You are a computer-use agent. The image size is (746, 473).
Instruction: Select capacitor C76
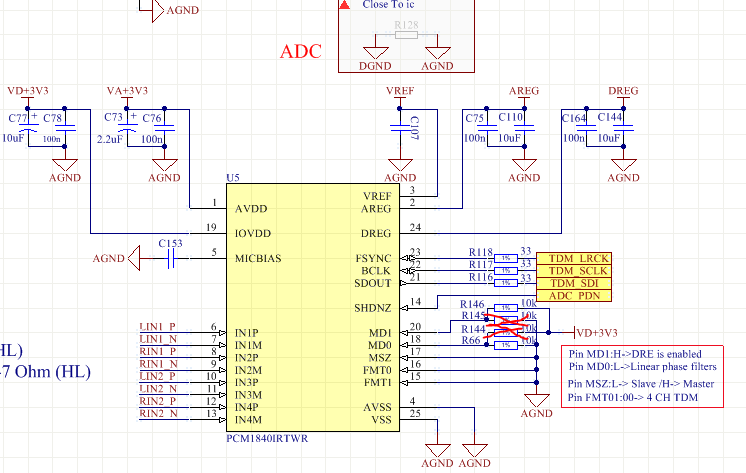click(x=165, y=128)
